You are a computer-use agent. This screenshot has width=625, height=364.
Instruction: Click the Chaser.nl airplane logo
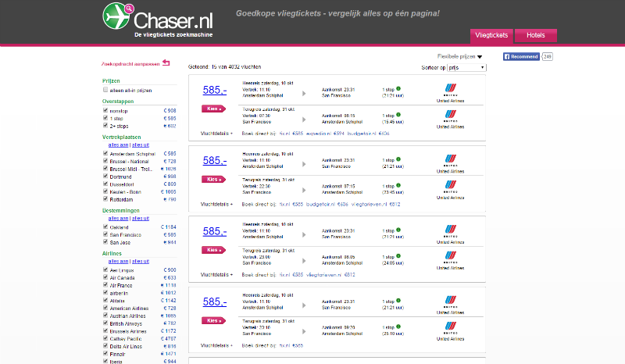(x=117, y=16)
